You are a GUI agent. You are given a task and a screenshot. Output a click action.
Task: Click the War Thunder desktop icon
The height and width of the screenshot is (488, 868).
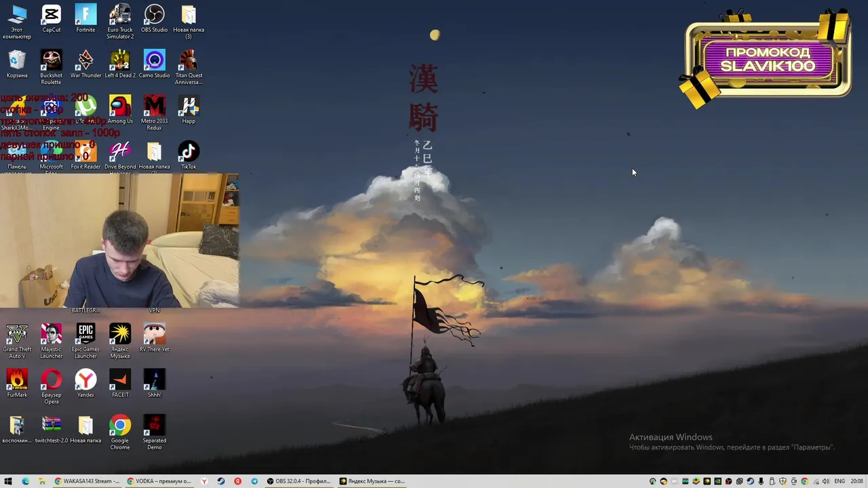[85, 64]
